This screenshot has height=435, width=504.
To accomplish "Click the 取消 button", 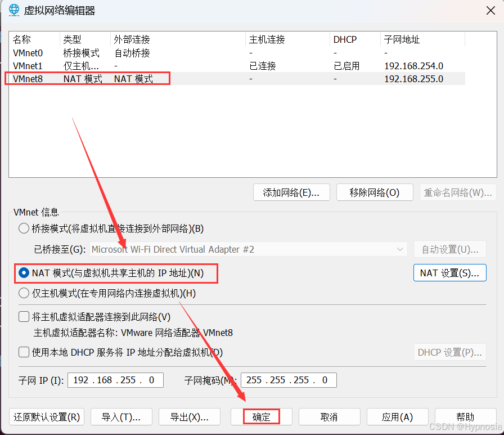I will point(330,417).
